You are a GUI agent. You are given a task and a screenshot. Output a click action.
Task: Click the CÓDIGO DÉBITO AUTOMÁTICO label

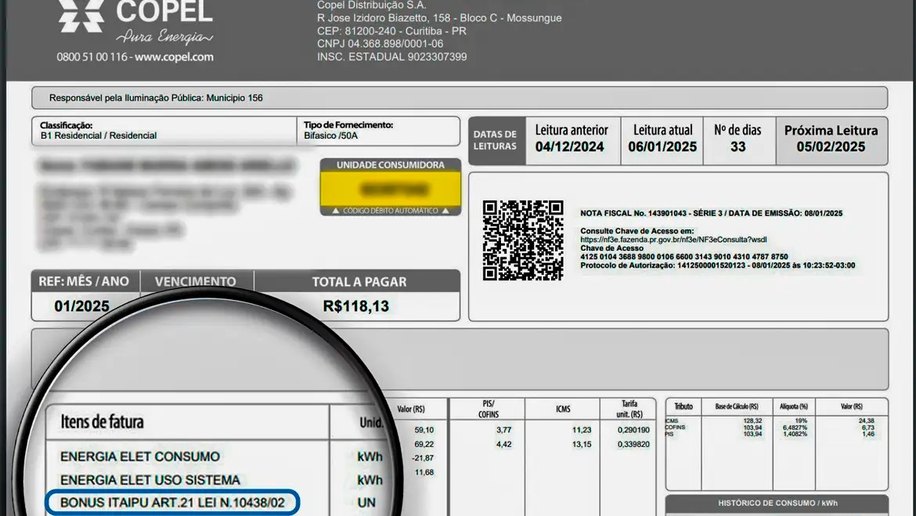[390, 210]
